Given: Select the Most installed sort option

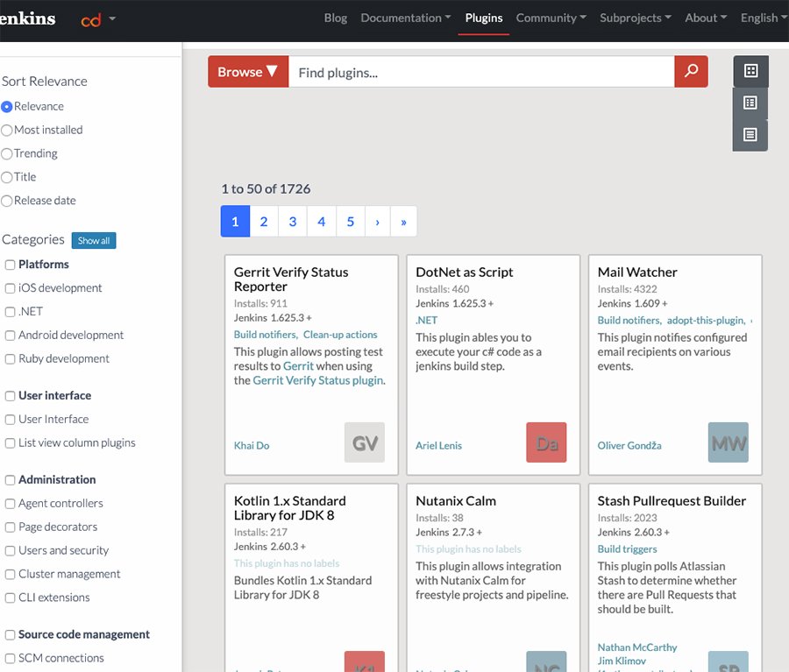Looking at the screenshot, I should (7, 130).
